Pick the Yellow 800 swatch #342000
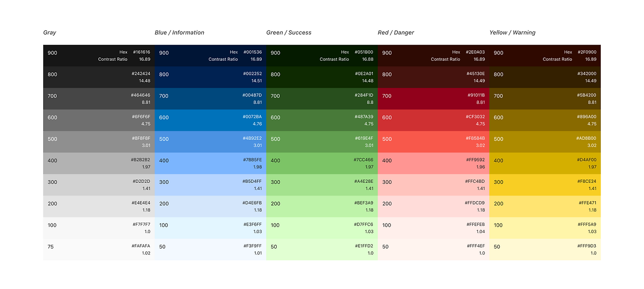This screenshot has width=644, height=289. click(545, 77)
